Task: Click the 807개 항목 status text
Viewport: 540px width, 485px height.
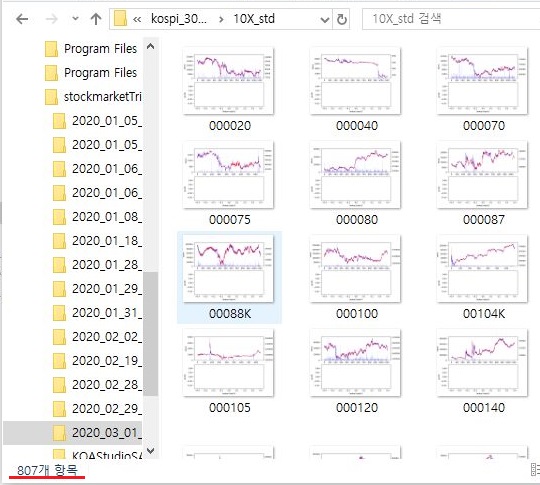Action: tap(47, 471)
